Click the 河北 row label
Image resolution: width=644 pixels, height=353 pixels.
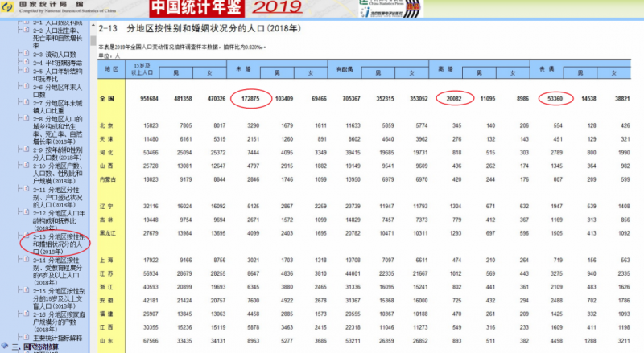point(106,152)
